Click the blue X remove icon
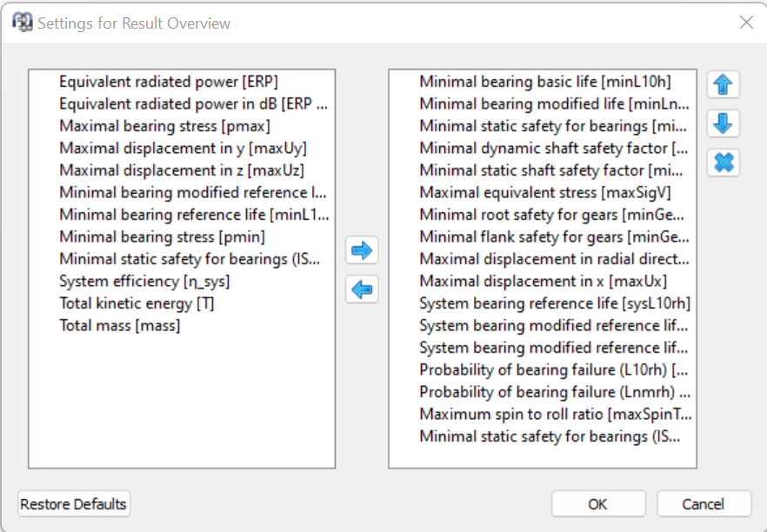 (723, 163)
